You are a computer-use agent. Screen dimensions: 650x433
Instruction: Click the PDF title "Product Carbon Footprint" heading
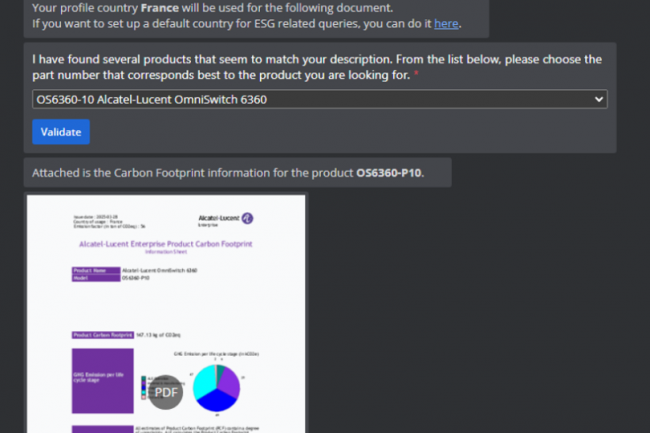click(165, 243)
